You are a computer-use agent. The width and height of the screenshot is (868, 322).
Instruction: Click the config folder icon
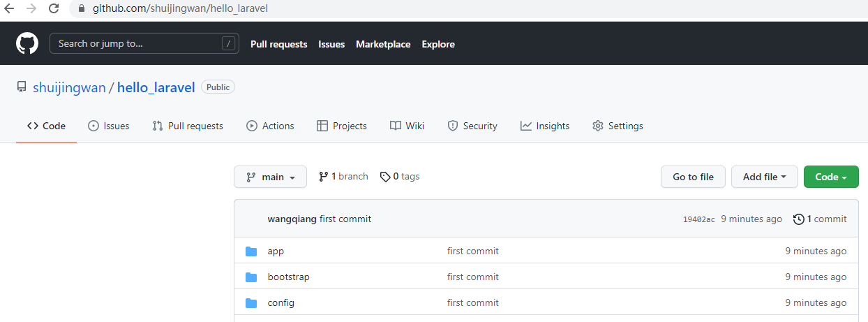tap(251, 302)
